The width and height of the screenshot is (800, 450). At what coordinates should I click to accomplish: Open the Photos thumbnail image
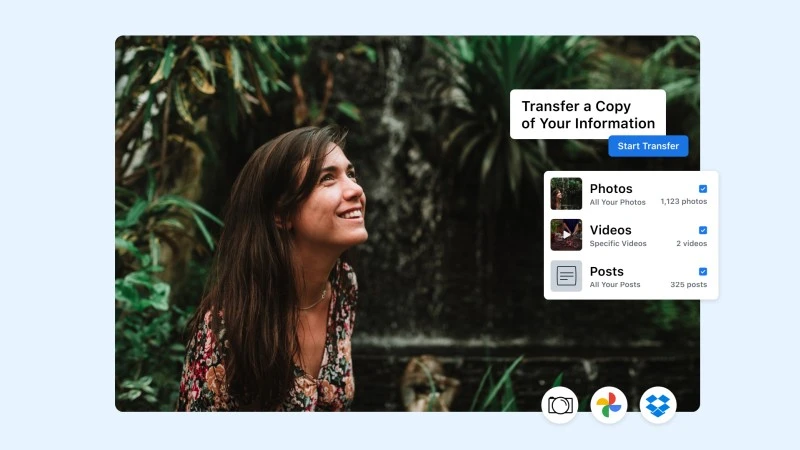tap(566, 193)
